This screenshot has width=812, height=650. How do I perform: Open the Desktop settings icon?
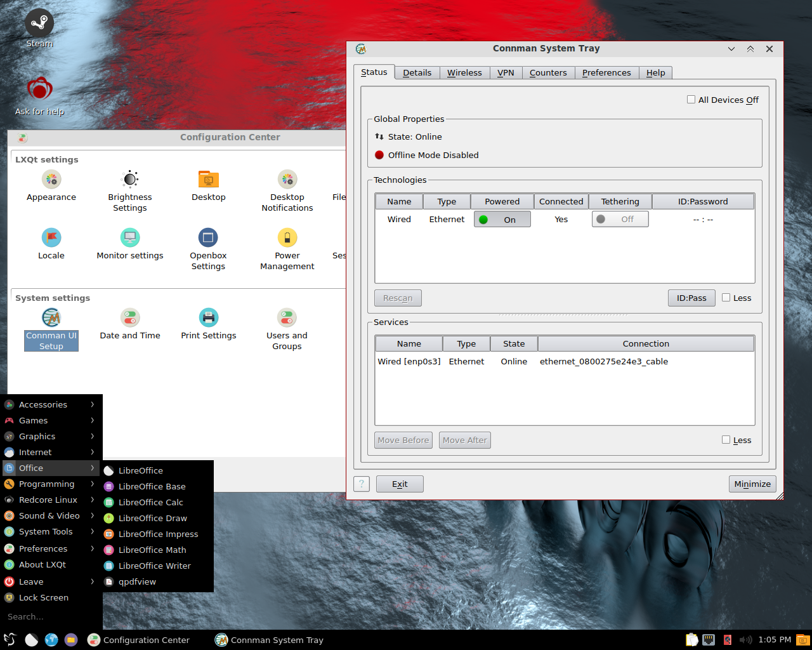pos(209,186)
